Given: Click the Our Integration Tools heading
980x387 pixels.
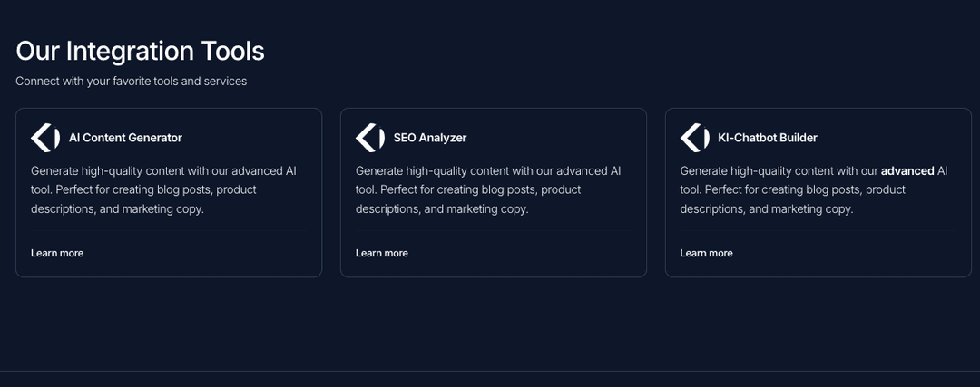Looking at the screenshot, I should [x=140, y=51].
